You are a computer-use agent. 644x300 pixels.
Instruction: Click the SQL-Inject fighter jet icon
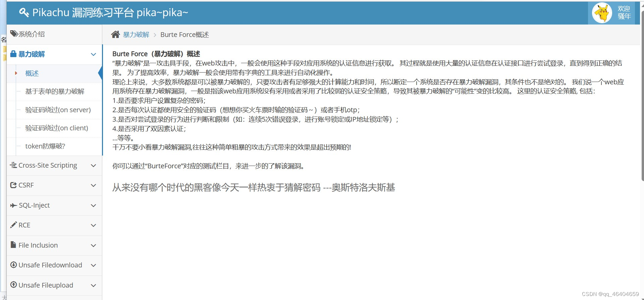(13, 205)
